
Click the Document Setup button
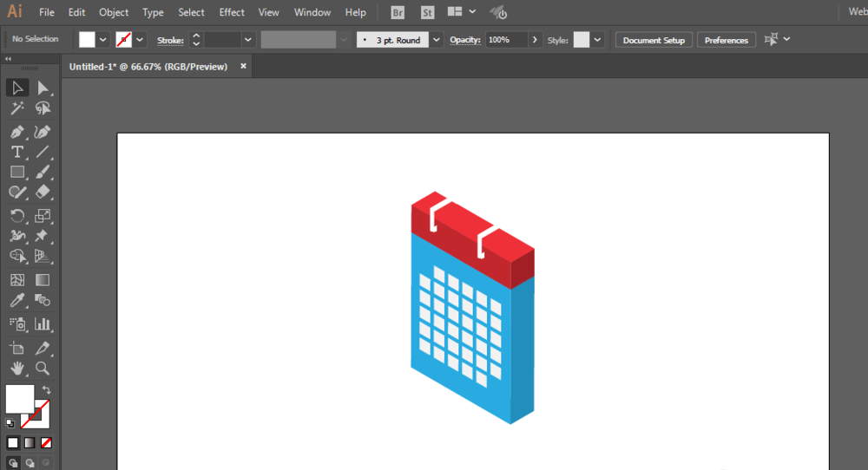[x=654, y=40]
